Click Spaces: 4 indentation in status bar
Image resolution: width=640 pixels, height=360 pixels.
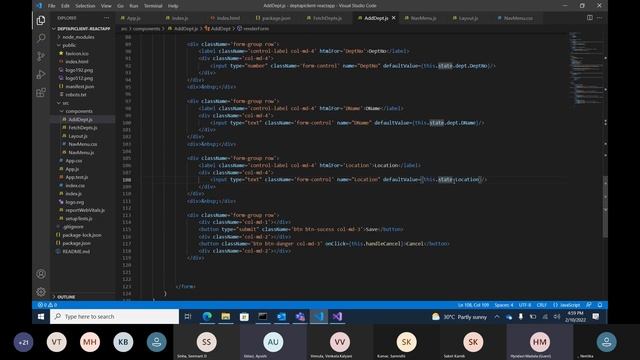coord(504,305)
